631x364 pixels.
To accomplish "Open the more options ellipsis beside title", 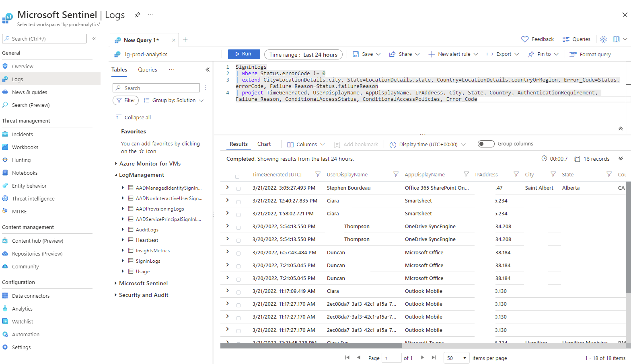I will [150, 15].
